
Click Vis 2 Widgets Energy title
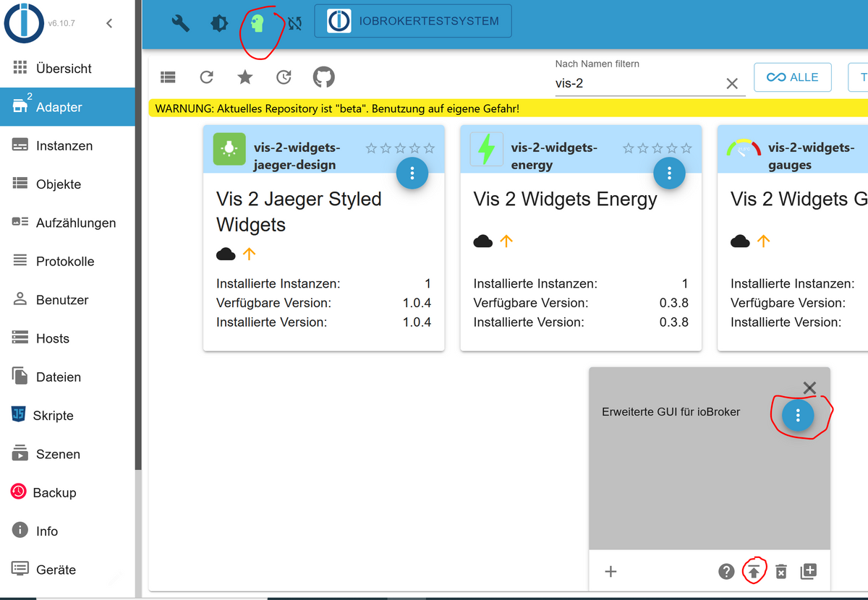[565, 199]
